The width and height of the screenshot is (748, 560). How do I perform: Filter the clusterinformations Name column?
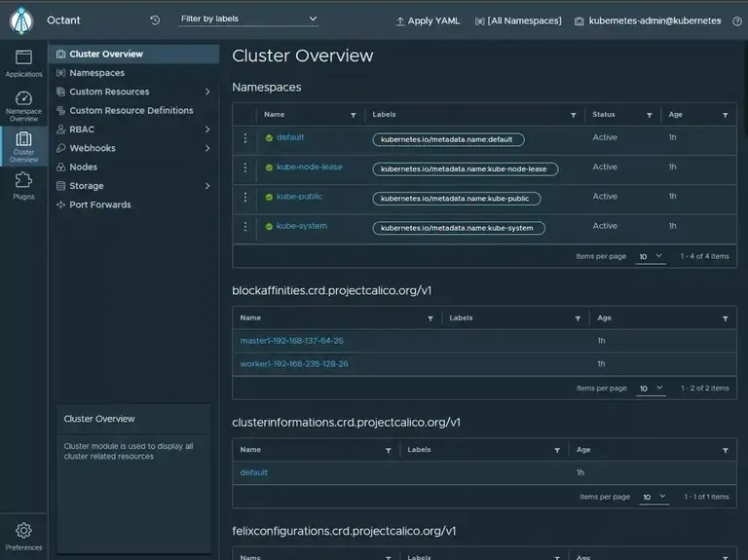(389, 450)
